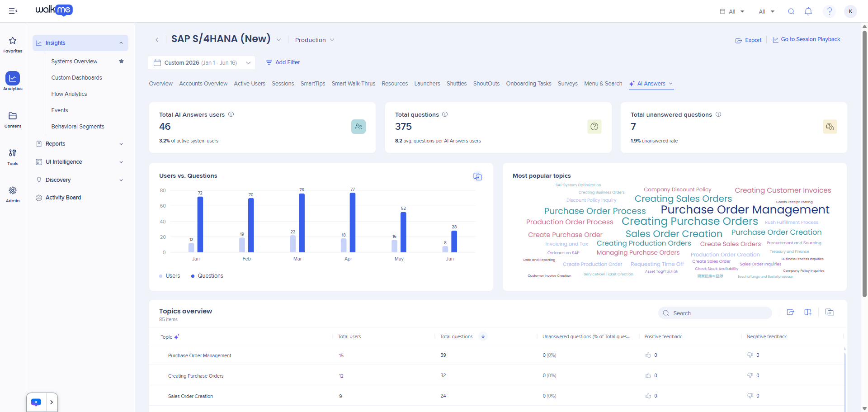
Task: Toggle Questions series in chart legend
Action: click(x=207, y=276)
